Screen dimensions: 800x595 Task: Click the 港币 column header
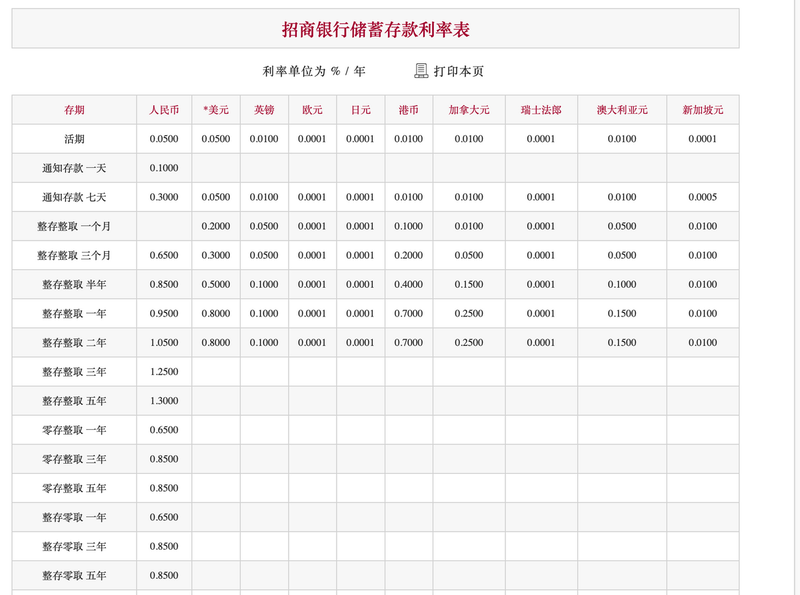point(408,110)
